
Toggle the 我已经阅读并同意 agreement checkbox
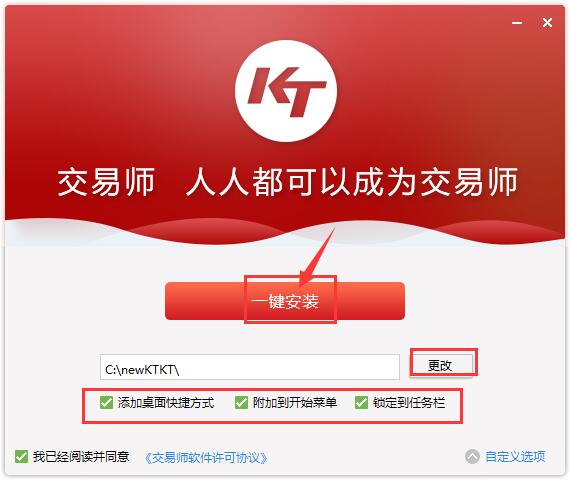click(x=21, y=456)
